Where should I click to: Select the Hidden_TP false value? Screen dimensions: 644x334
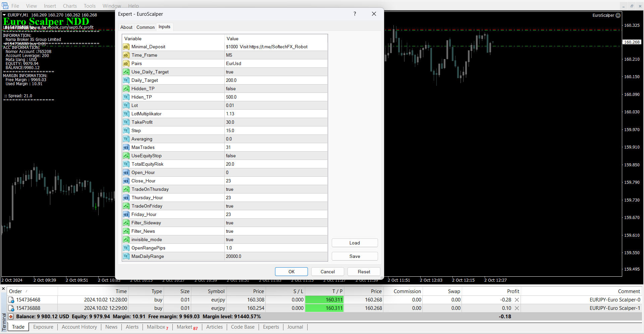tap(231, 89)
